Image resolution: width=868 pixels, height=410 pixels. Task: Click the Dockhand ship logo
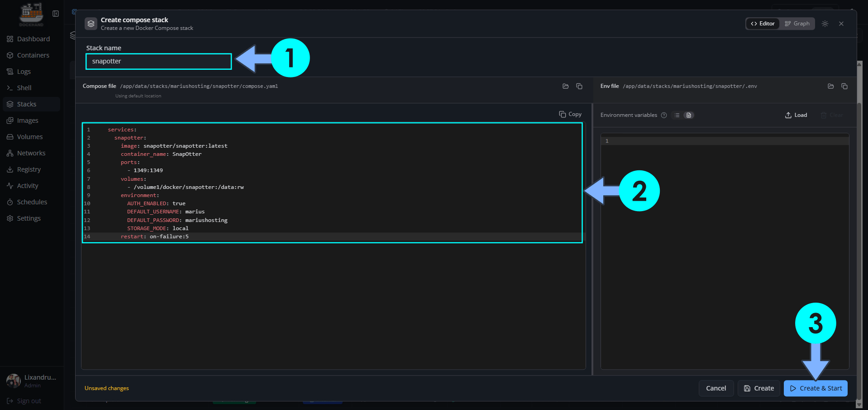coord(31,14)
